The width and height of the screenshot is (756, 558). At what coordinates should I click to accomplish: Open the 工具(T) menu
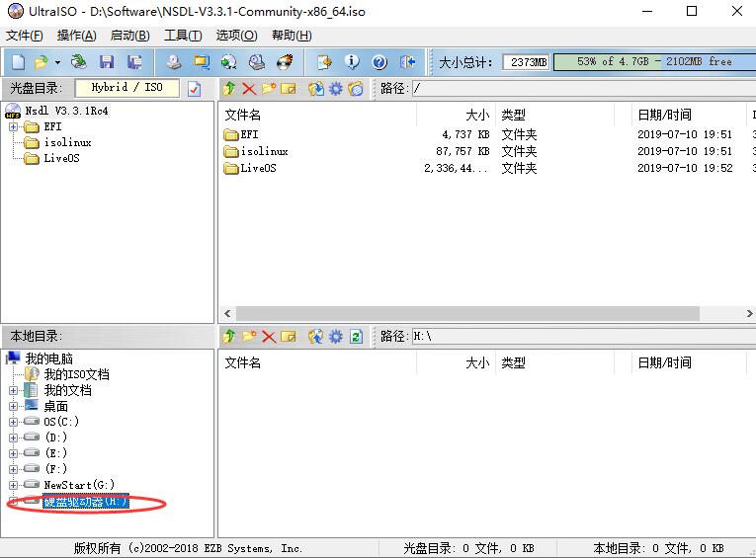click(183, 36)
